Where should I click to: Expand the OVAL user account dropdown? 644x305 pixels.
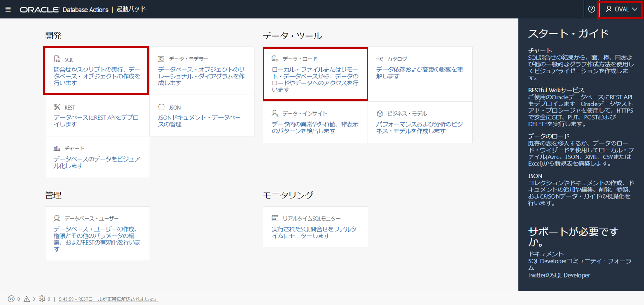[620, 9]
